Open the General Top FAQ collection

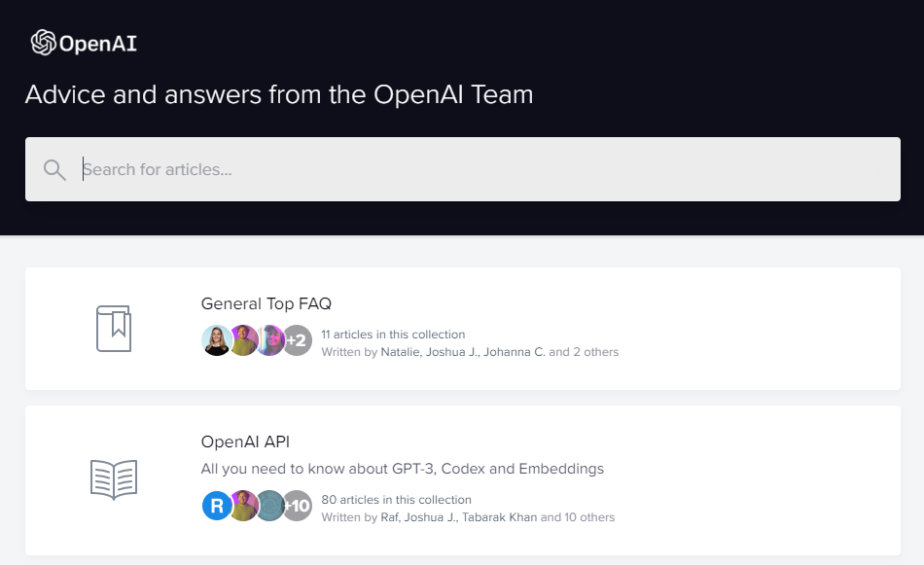267,303
